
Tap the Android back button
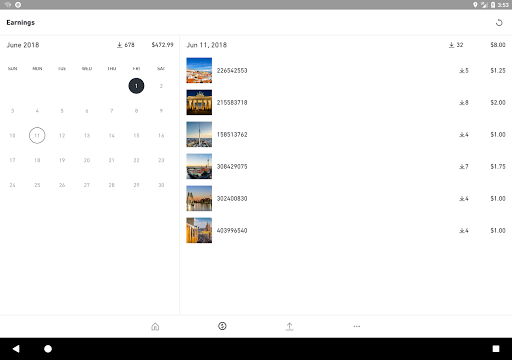[x=16, y=349]
